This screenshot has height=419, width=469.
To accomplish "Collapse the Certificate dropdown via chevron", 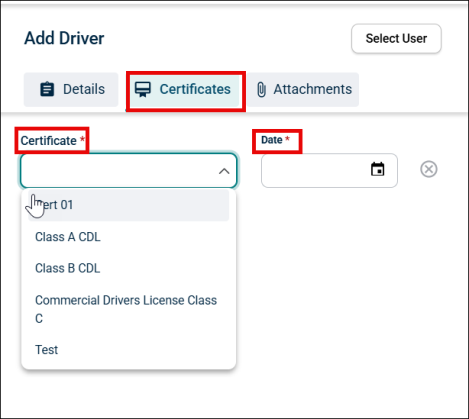I will click(x=224, y=171).
